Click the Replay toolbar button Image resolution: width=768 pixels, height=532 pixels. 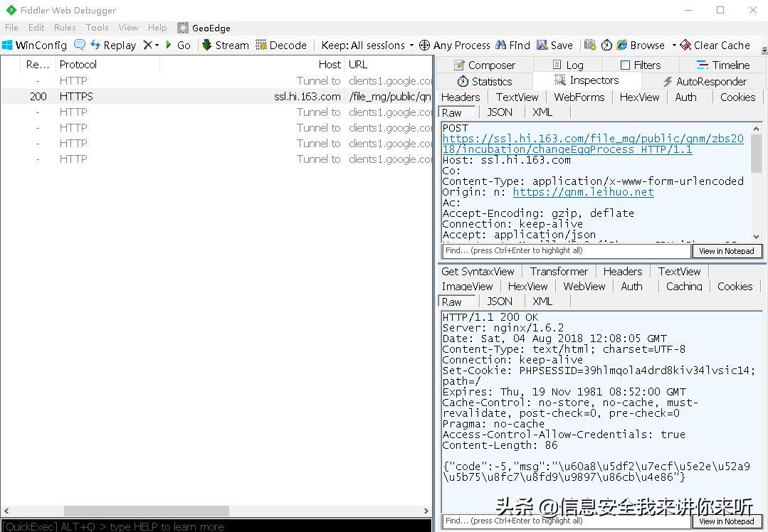(x=112, y=45)
